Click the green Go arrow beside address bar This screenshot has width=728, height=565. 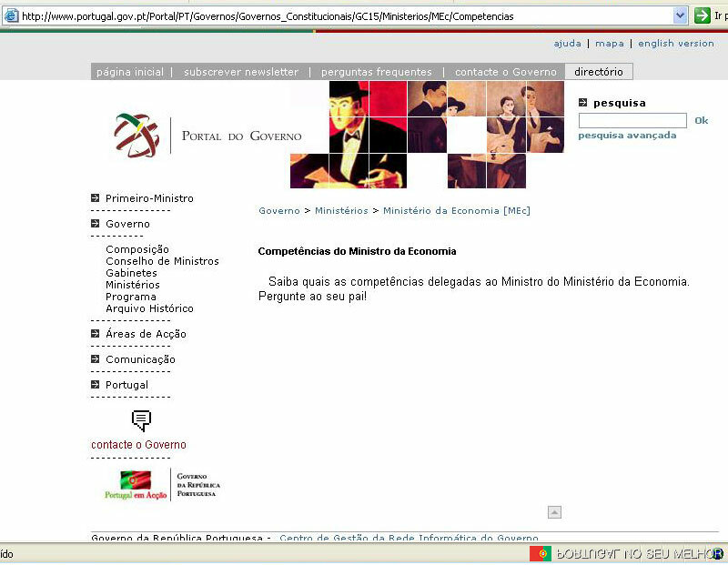pyautogui.click(x=703, y=15)
